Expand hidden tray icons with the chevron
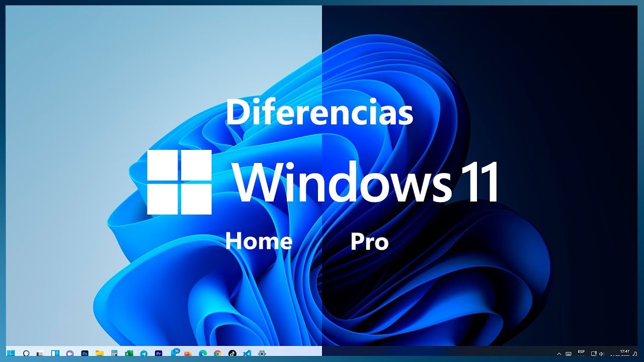Viewport: 644px width, 362px height. [x=559, y=353]
